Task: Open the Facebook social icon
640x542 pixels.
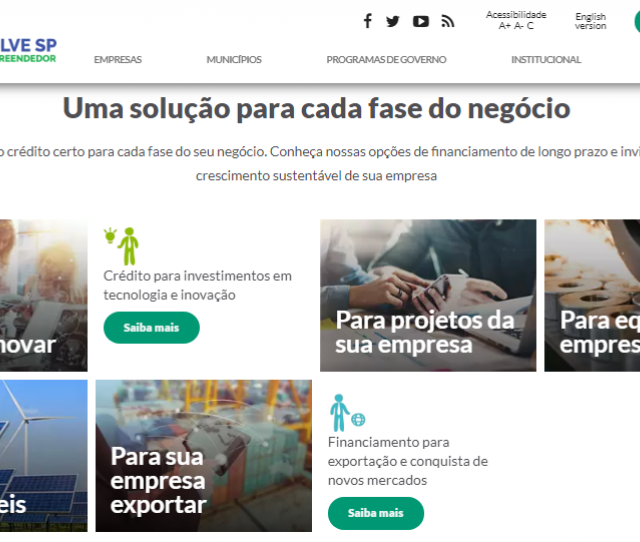Action: click(368, 21)
